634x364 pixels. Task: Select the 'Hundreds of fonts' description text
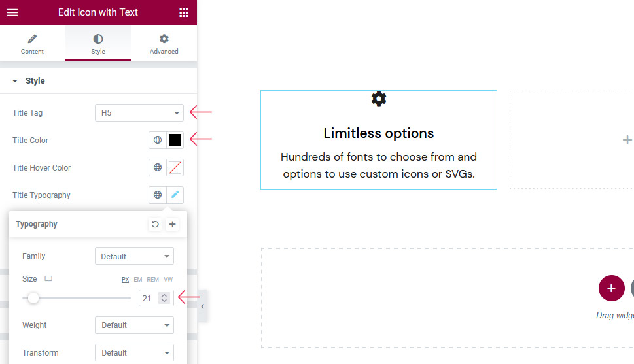[379, 165]
